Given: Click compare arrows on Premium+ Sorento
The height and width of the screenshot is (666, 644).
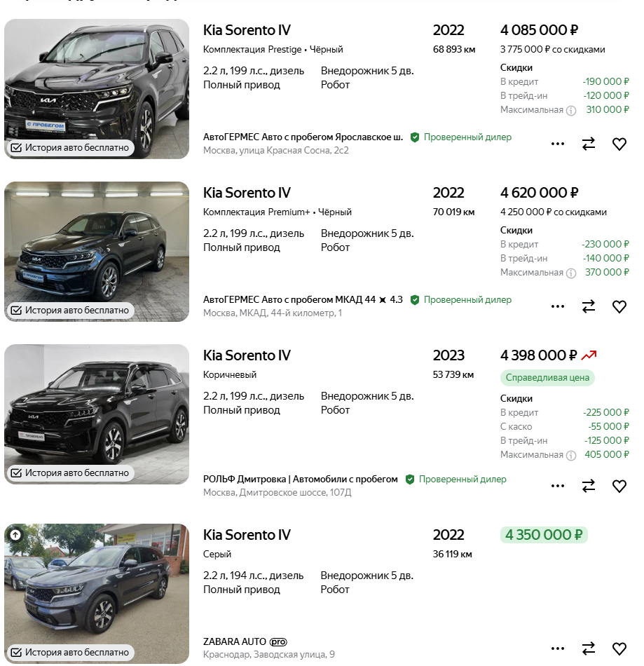Looking at the screenshot, I should pos(589,307).
